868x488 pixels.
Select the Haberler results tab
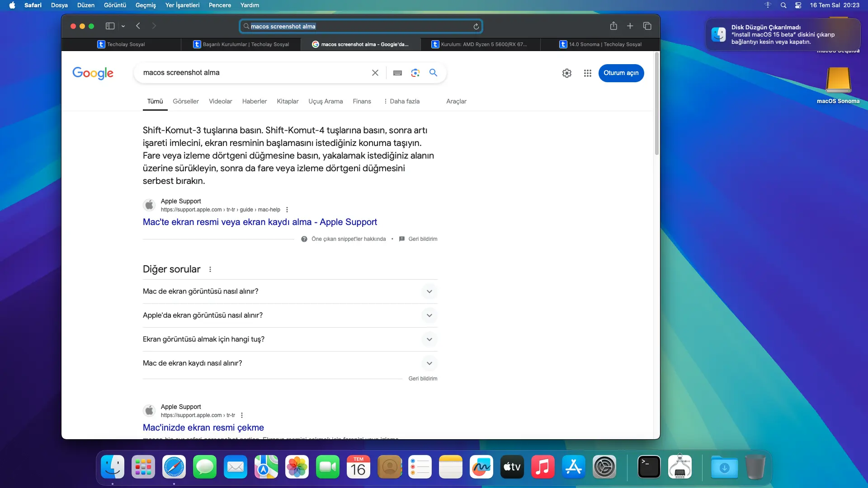(x=255, y=101)
